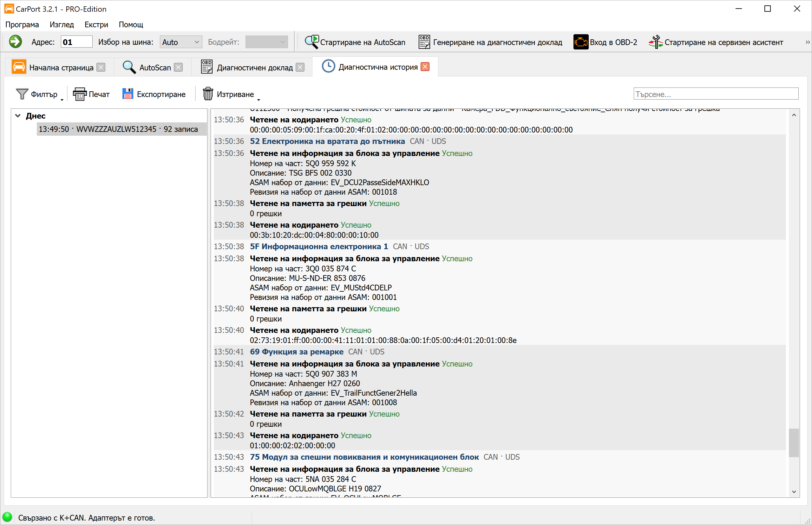Click the Стартиране на AutoScan button label
The width and height of the screenshot is (812, 525).
tap(363, 42)
